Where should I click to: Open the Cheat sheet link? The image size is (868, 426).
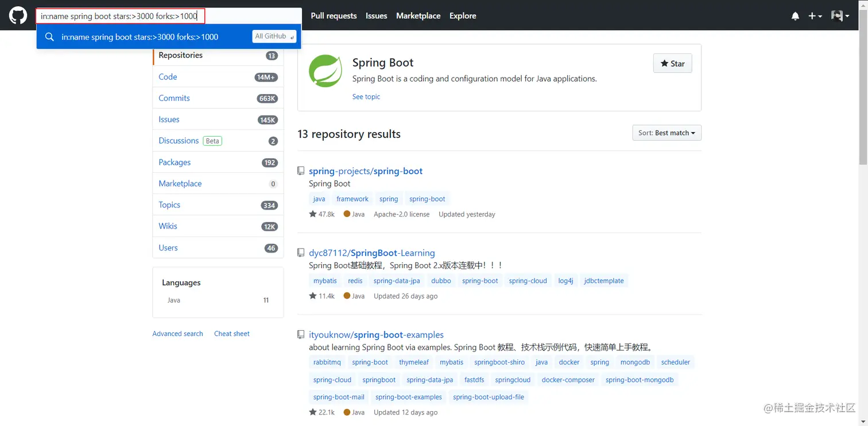(x=232, y=334)
